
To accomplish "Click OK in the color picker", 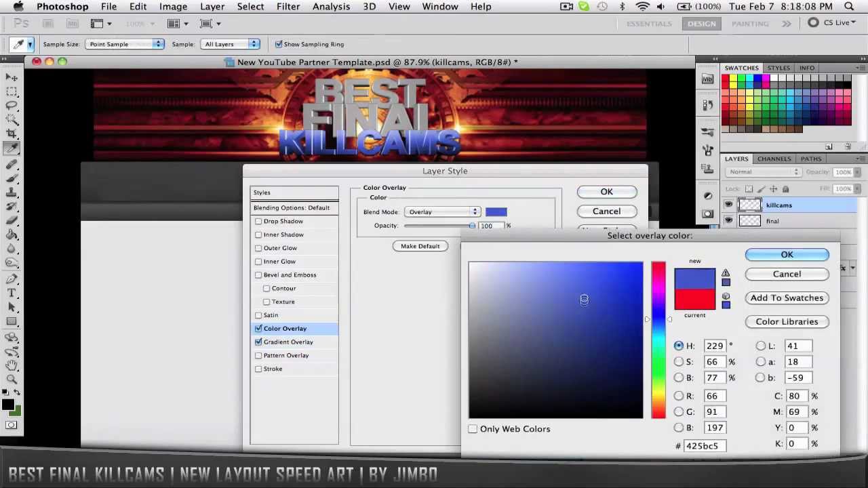I will pos(787,255).
